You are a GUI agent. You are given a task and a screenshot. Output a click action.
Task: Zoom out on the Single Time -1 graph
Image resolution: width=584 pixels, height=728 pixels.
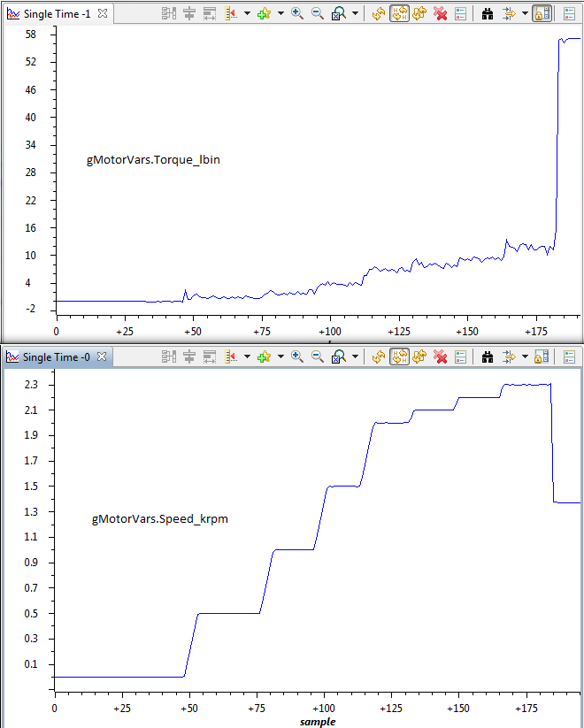(x=318, y=13)
